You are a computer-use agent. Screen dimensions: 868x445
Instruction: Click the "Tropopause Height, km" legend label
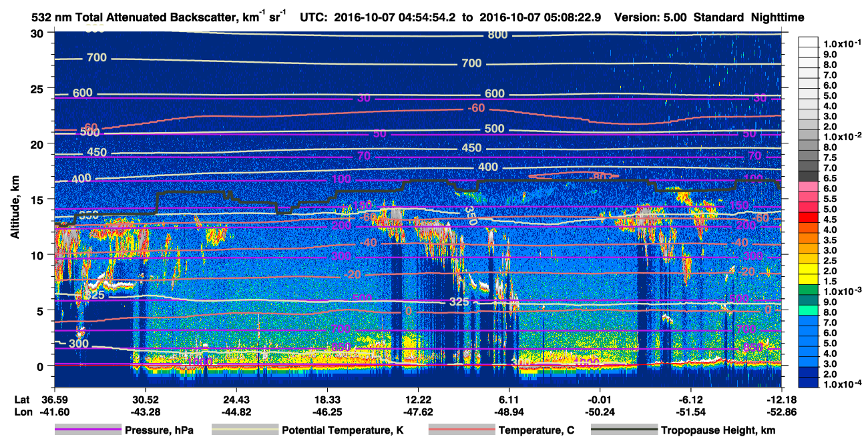tap(718, 430)
